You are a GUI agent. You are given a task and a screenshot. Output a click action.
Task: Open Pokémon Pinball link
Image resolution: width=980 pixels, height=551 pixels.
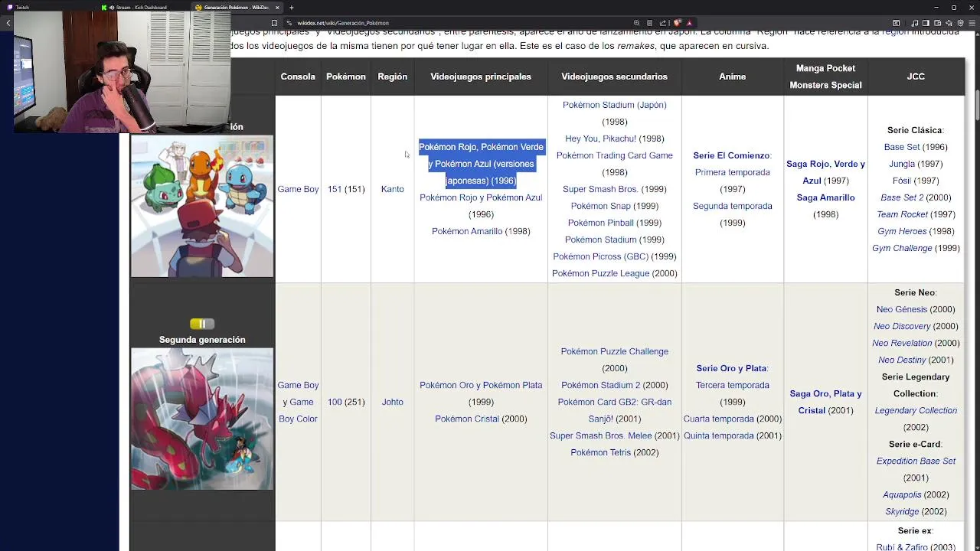click(600, 223)
